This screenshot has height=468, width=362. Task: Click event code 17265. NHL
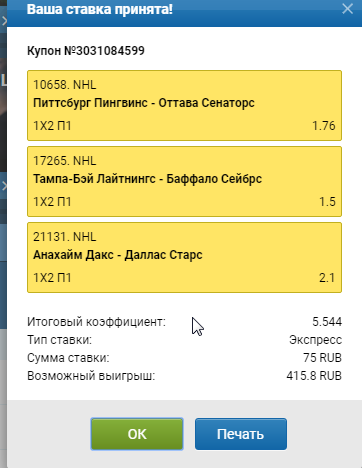click(65, 161)
